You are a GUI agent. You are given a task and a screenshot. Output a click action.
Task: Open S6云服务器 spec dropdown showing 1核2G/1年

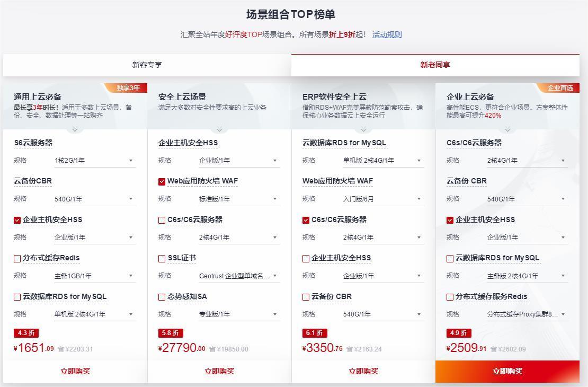[x=94, y=161]
